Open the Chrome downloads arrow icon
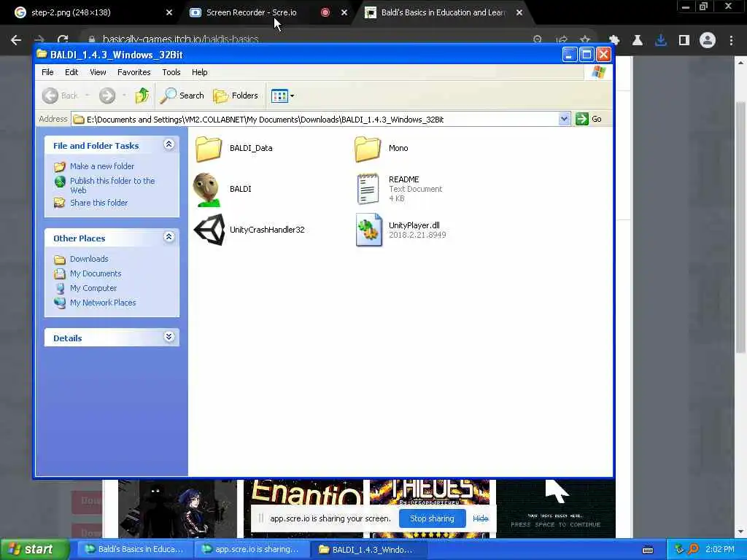This screenshot has height=560, width=747. pyautogui.click(x=661, y=41)
